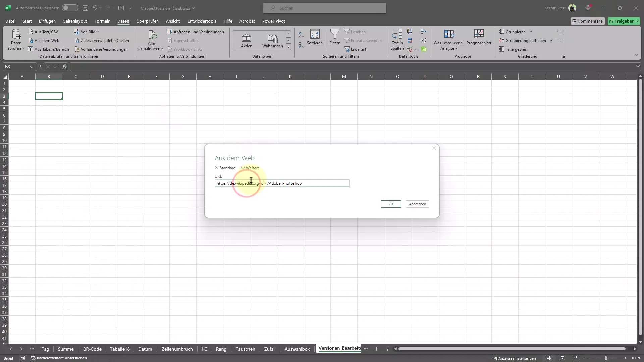The image size is (644, 362).
Task: Click Aus Tabelle/Bereich command
Action: [x=48, y=49]
